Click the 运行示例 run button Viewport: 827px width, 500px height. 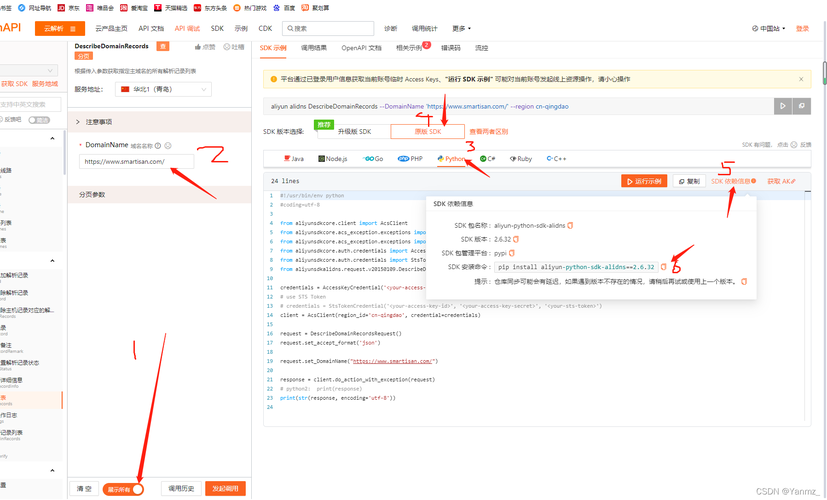644,181
